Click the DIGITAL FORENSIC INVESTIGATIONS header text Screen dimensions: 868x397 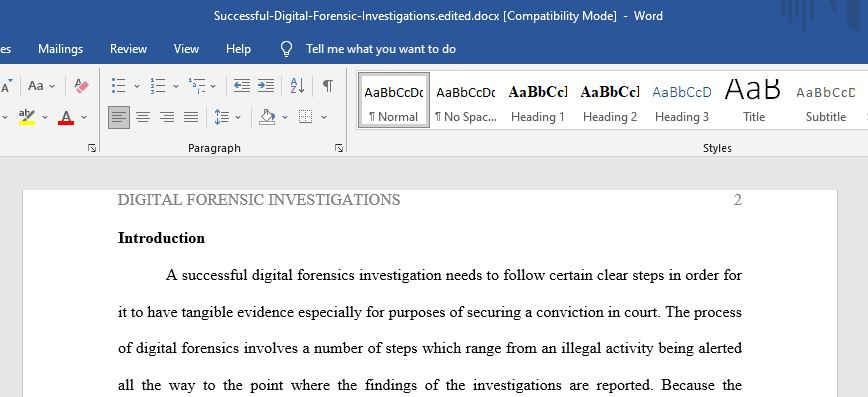click(259, 200)
